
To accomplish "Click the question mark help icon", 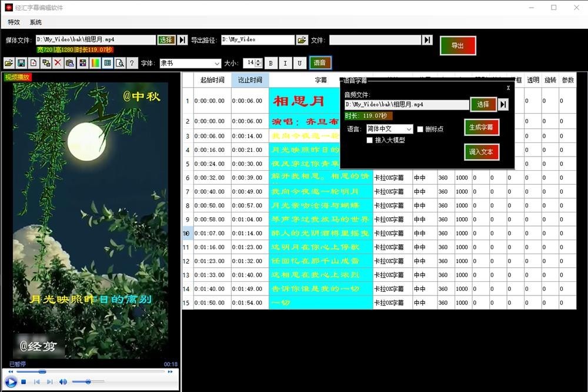I will pos(132,63).
